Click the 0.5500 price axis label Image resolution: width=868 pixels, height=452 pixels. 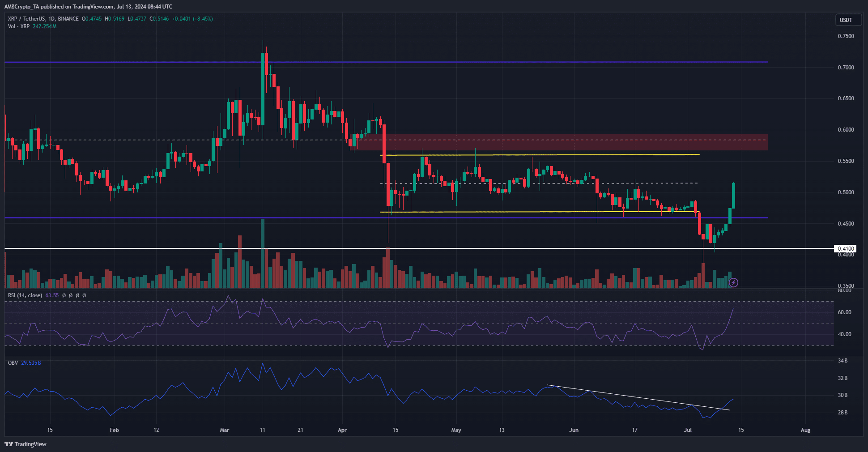[846, 161]
